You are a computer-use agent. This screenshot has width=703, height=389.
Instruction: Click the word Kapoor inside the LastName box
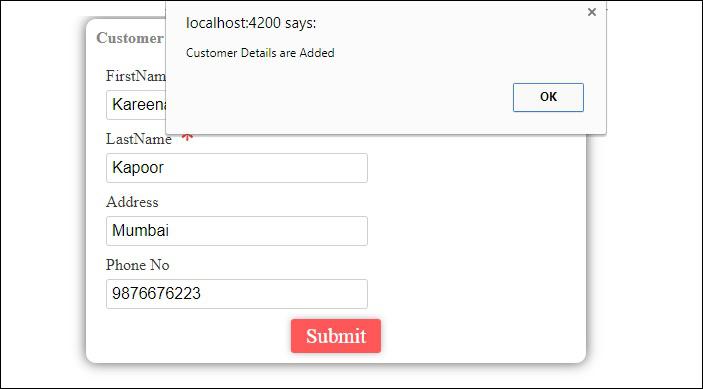[x=138, y=168]
